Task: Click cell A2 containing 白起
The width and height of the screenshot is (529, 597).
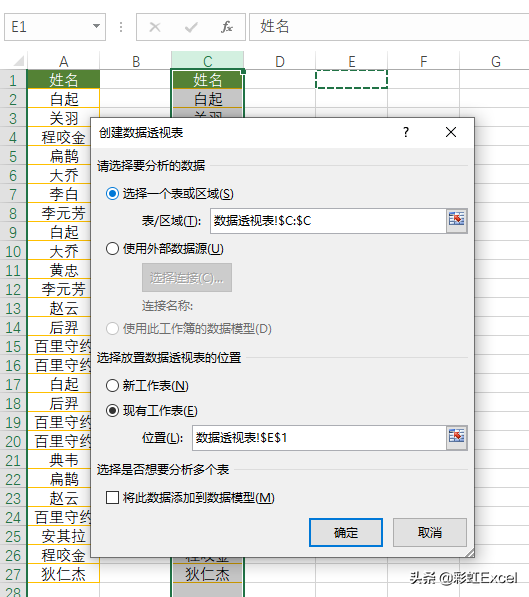Action: click(63, 99)
